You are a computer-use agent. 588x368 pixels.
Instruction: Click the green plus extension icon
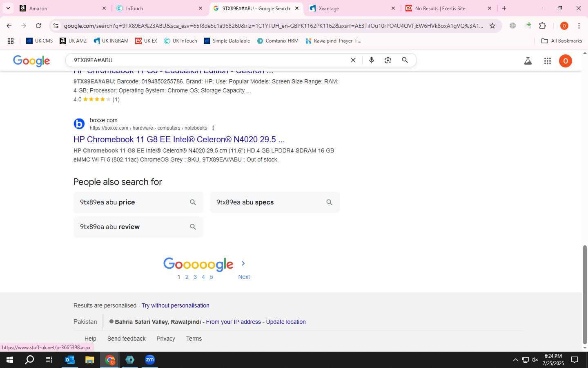coord(528,26)
